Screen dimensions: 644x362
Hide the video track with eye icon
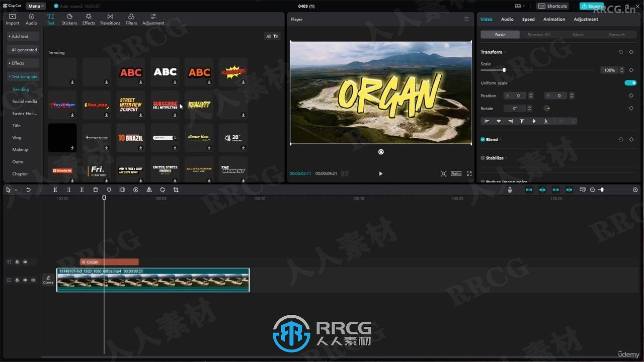click(x=25, y=280)
